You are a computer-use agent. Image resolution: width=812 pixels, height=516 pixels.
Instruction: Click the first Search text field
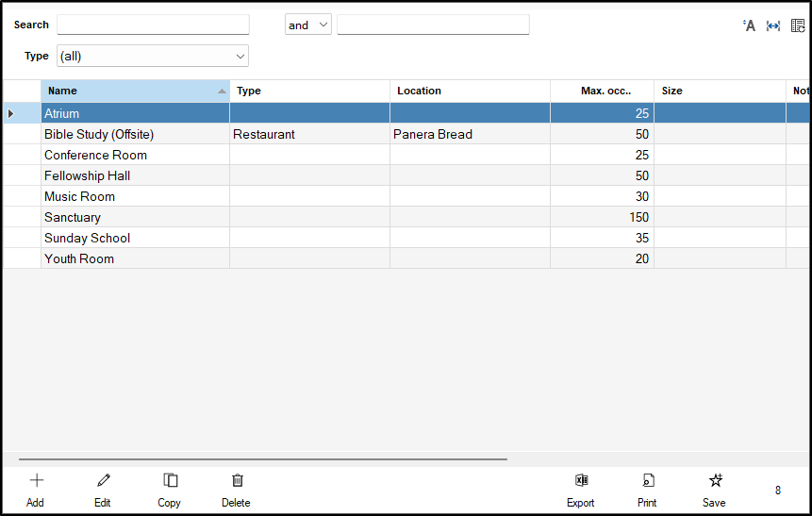[x=153, y=25]
